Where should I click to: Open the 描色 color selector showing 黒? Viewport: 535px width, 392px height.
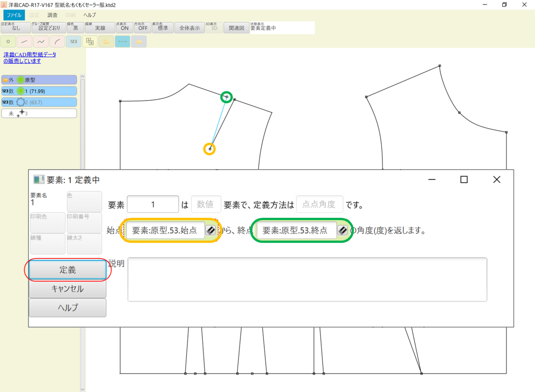(x=74, y=28)
